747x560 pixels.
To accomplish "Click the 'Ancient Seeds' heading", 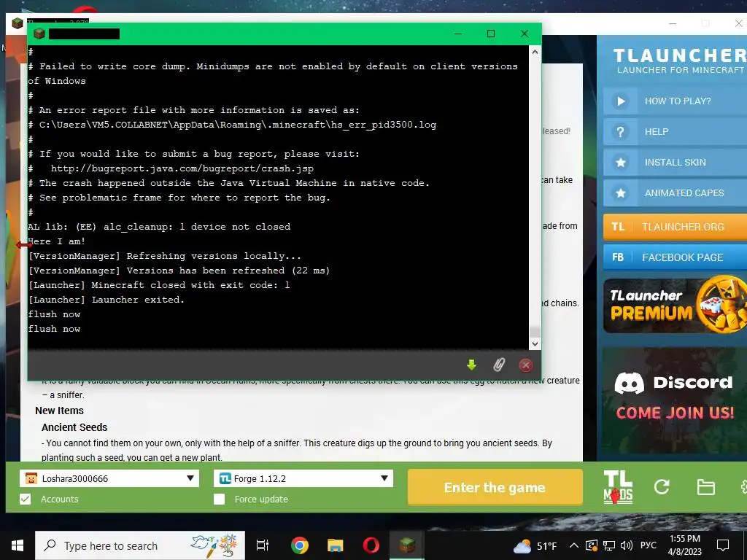I will [x=74, y=427].
